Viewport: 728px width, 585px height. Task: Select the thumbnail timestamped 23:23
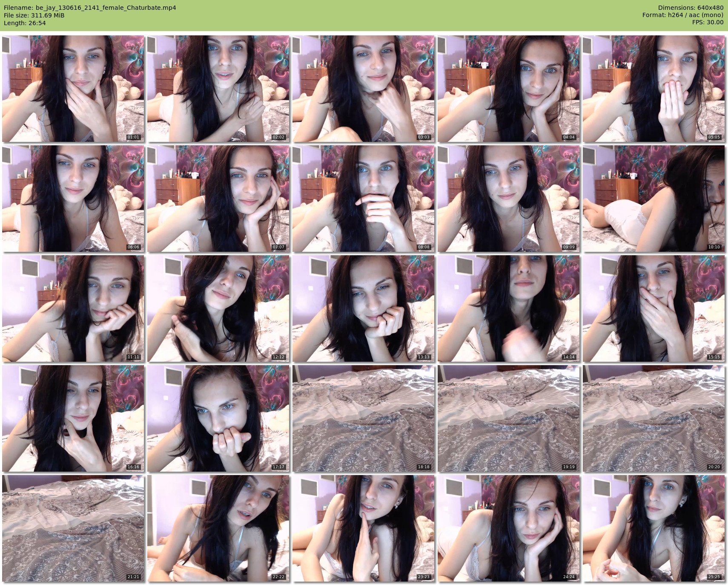click(363, 528)
